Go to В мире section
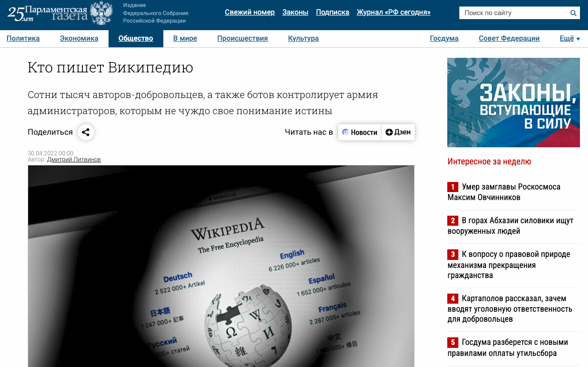Image resolution: width=588 pixels, height=367 pixels. (x=185, y=38)
